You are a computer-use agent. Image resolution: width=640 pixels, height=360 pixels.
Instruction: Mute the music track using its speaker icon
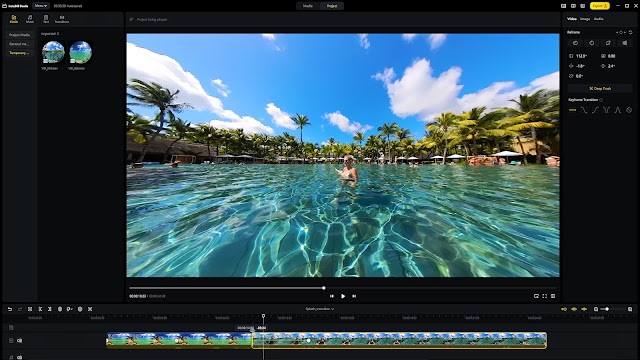tap(20, 357)
